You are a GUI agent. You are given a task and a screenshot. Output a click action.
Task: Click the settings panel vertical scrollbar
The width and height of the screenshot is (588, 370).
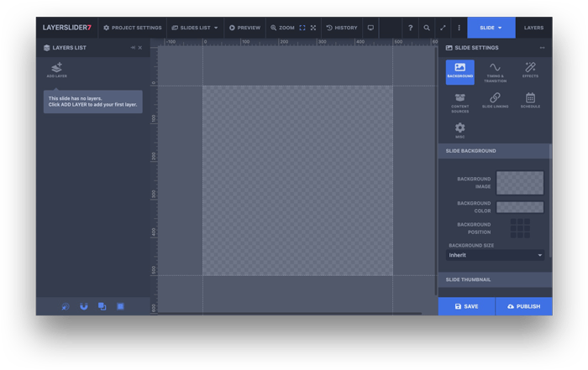550,201
